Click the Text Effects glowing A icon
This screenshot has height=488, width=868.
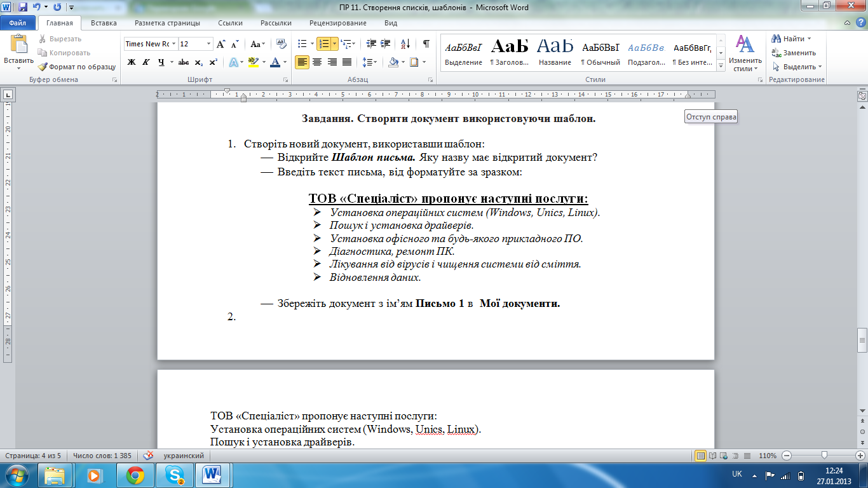point(233,62)
